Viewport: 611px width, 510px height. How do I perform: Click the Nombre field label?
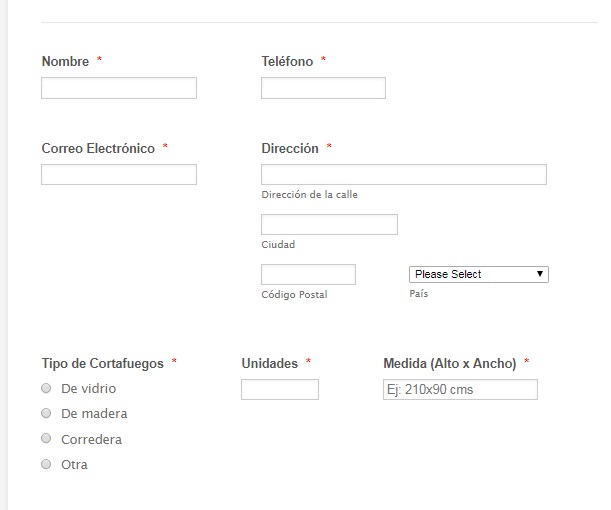(x=65, y=61)
